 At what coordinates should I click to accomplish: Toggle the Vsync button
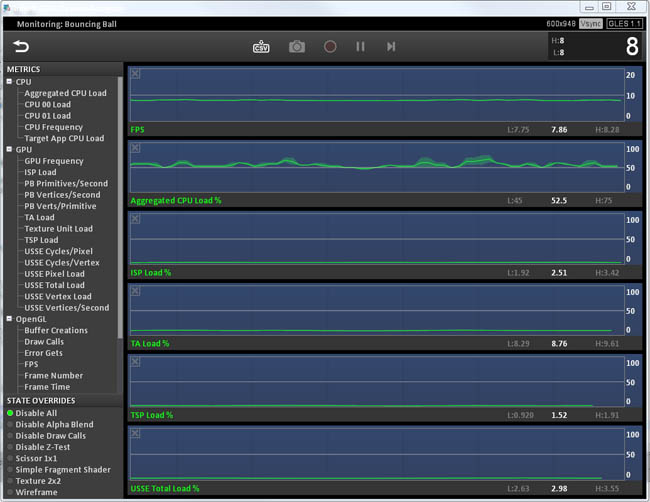591,23
